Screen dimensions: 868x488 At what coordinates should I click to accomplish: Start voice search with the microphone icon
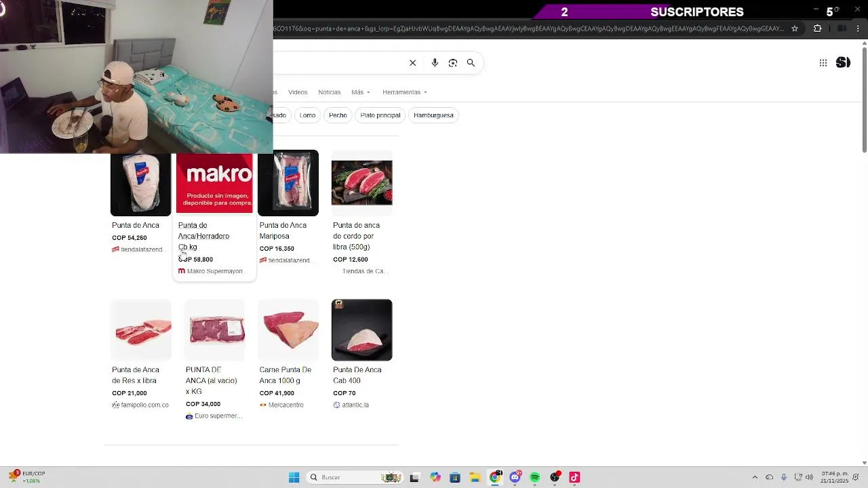(x=435, y=63)
